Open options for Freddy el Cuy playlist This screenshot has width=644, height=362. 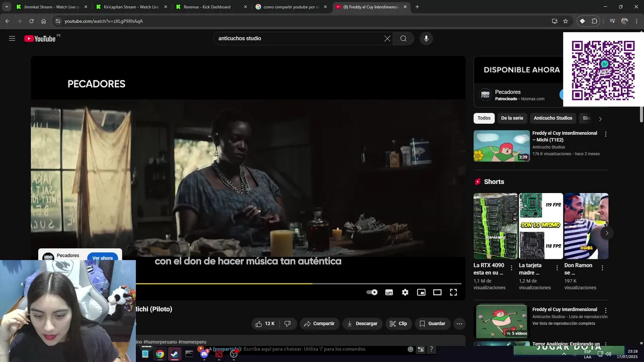(x=605, y=310)
